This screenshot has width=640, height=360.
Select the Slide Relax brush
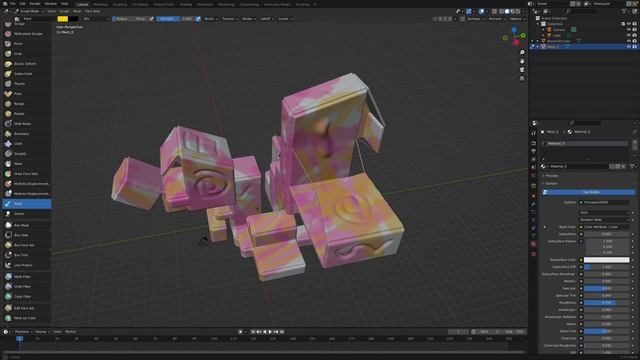[x=27, y=124]
